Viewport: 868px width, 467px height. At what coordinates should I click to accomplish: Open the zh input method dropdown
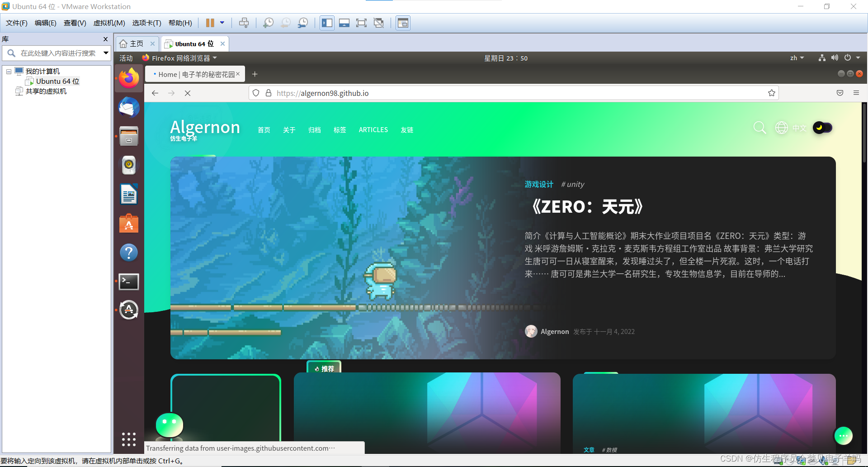click(x=797, y=58)
